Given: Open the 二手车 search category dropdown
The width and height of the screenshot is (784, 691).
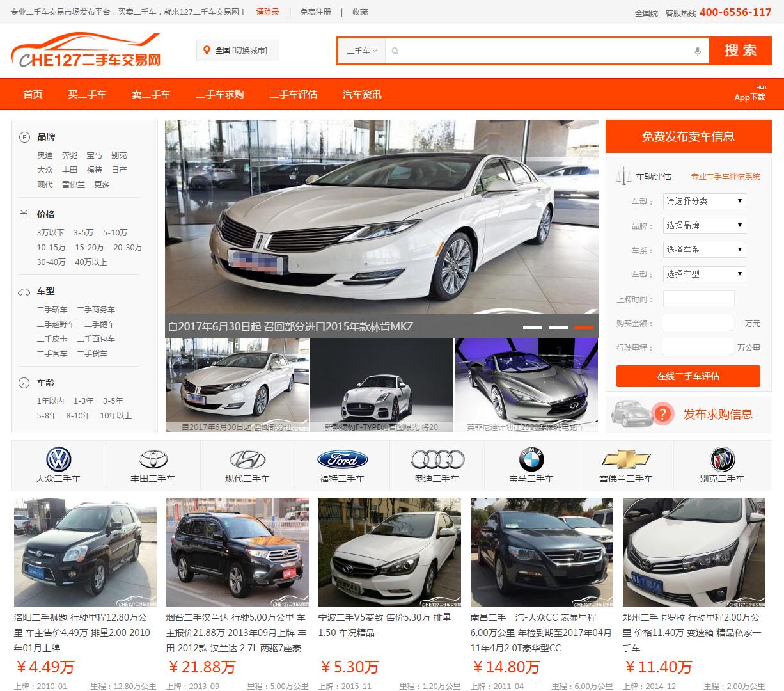Looking at the screenshot, I should tap(361, 51).
